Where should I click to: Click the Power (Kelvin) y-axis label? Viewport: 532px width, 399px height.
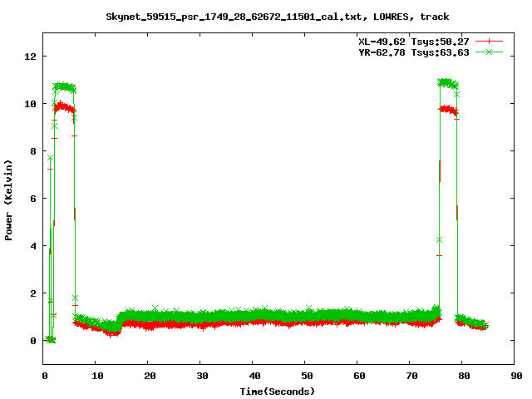8,200
